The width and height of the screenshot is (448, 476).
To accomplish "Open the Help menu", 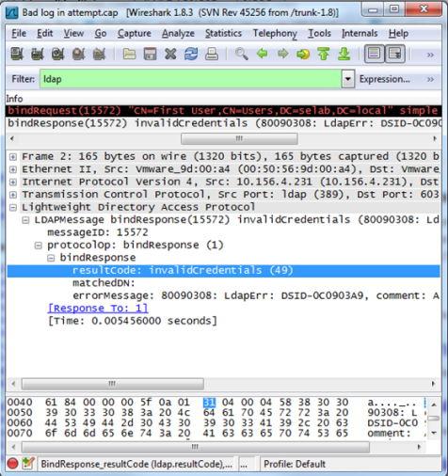I will click(398, 33).
